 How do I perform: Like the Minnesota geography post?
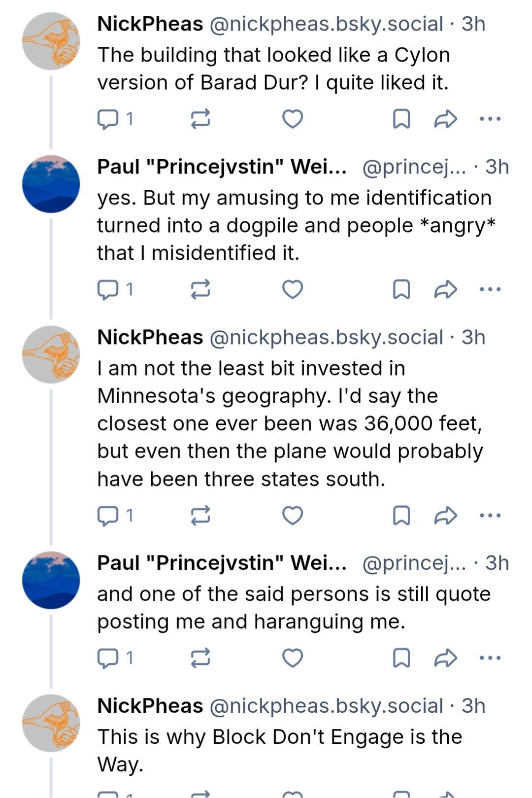pos(292,516)
